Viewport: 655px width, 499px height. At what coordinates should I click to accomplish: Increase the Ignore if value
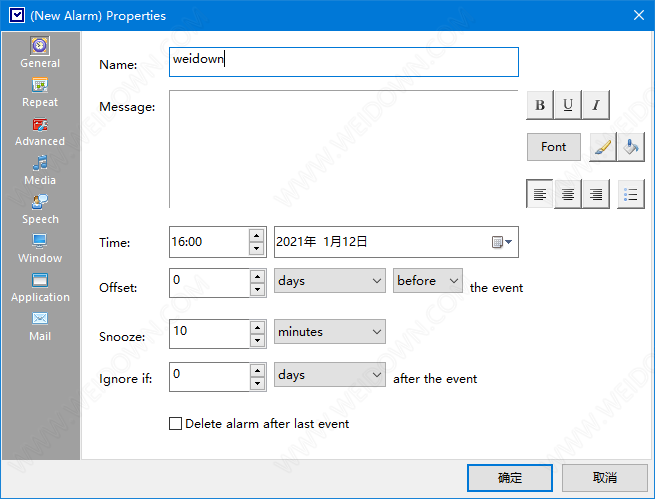click(x=257, y=370)
